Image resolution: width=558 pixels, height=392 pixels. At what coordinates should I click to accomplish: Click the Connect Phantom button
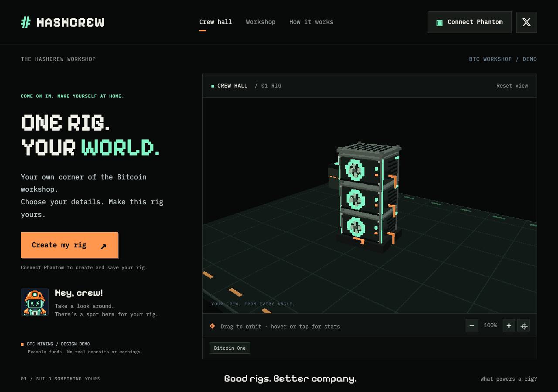click(x=470, y=22)
